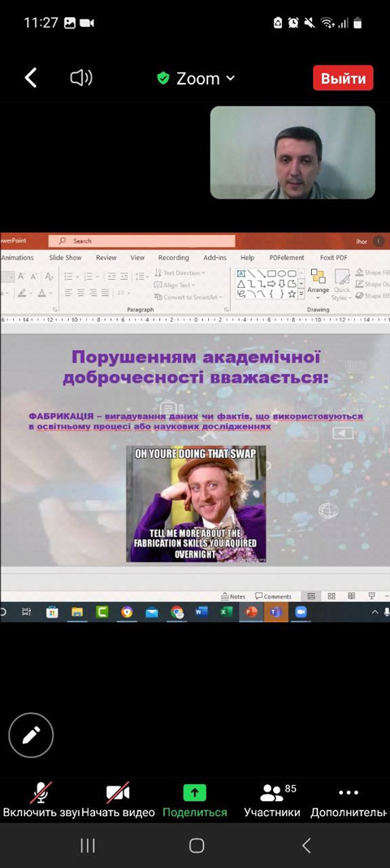
Task: Select the Willy Wonka meme image
Action: [x=196, y=504]
